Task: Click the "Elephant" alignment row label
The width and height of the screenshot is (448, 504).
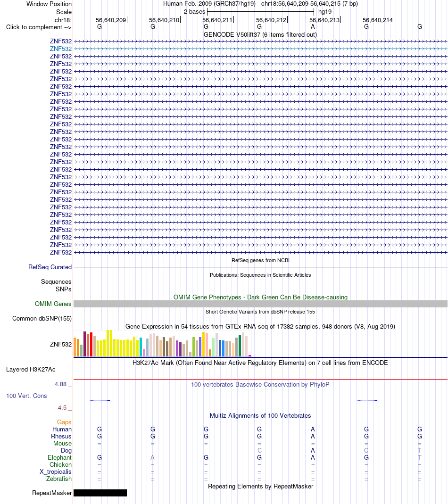Action: point(59,457)
